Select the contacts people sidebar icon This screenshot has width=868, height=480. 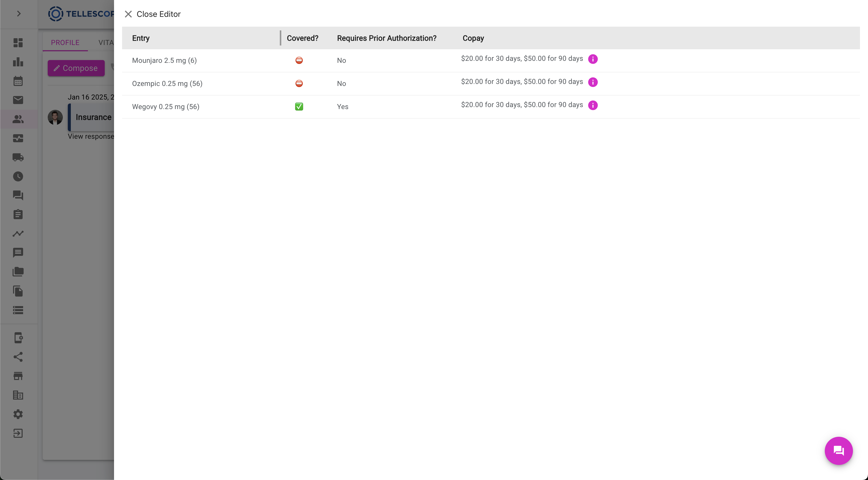[18, 119]
